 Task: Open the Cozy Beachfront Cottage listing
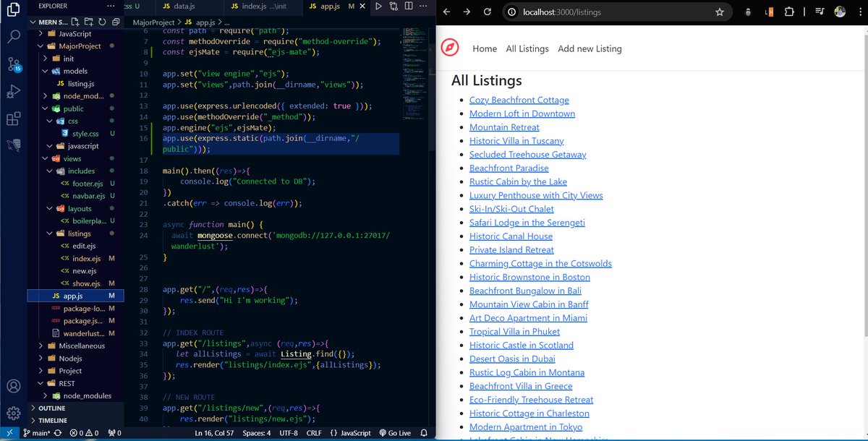click(519, 100)
